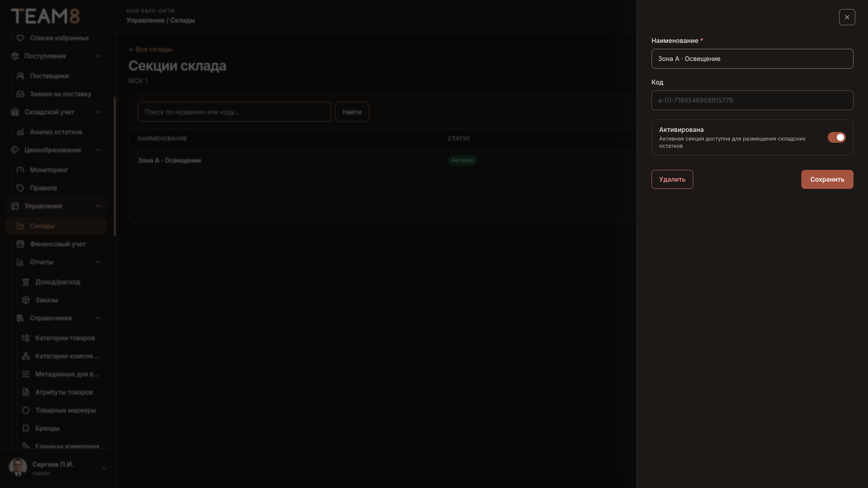The width and height of the screenshot is (868, 488).
Task: Click the Сохранить button
Action: (827, 180)
